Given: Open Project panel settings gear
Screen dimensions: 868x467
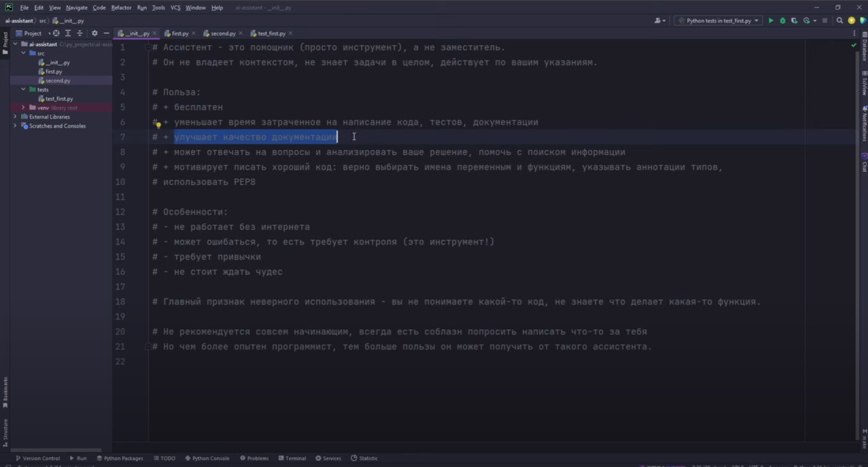Looking at the screenshot, I should point(95,33).
